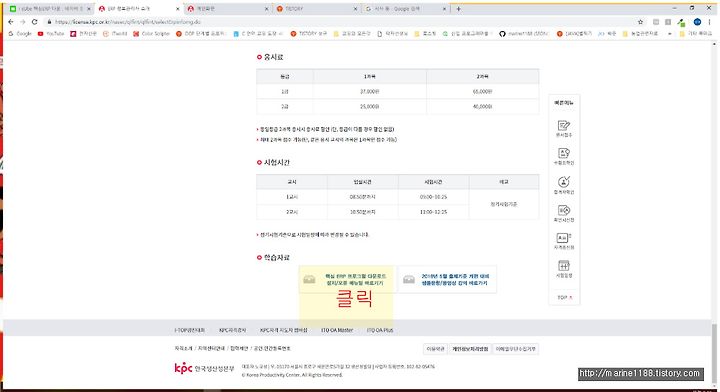The width and height of the screenshot is (720, 392).
Task: Open the iTworld bookmark
Action: (x=115, y=34)
